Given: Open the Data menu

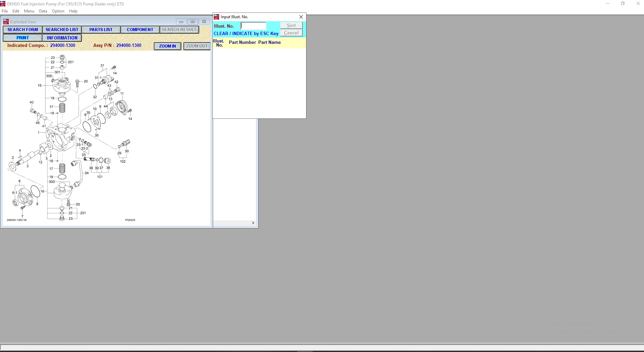Looking at the screenshot, I should click(43, 11).
